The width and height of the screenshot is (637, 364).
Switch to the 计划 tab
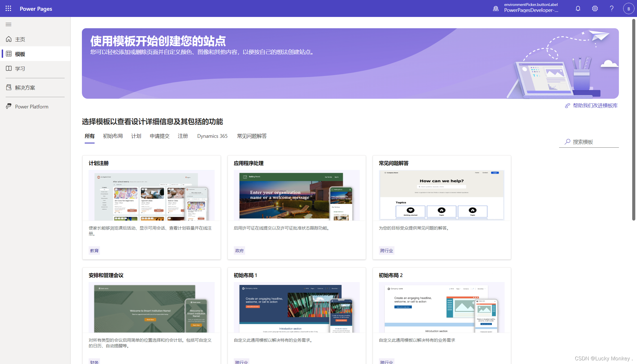[136, 136]
